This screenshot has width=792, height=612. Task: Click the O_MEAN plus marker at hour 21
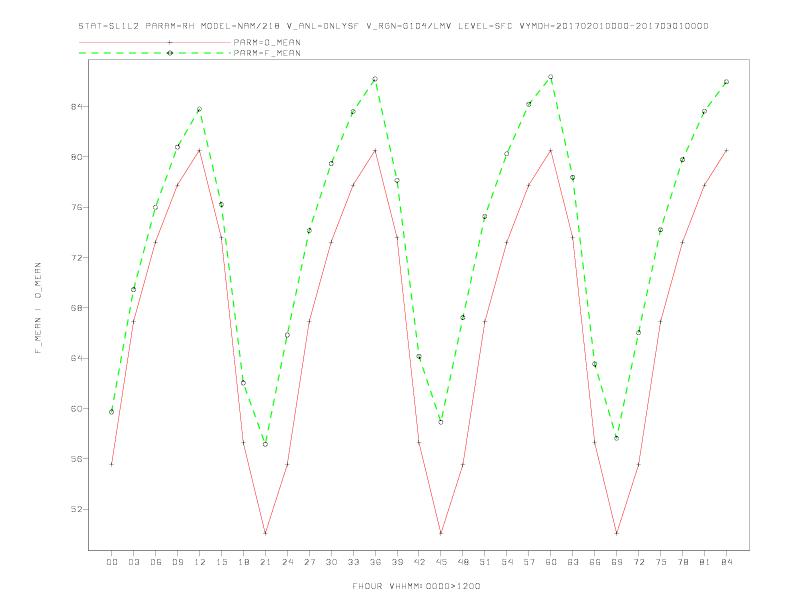(265, 533)
